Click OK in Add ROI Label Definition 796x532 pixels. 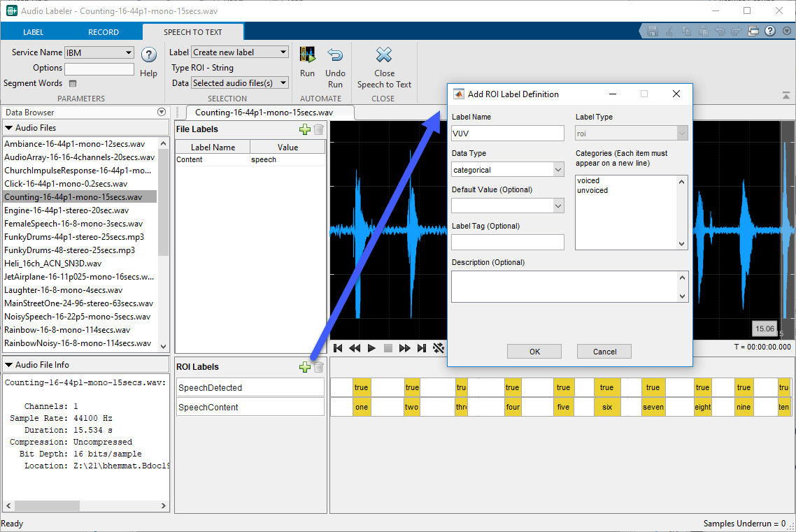tap(534, 352)
